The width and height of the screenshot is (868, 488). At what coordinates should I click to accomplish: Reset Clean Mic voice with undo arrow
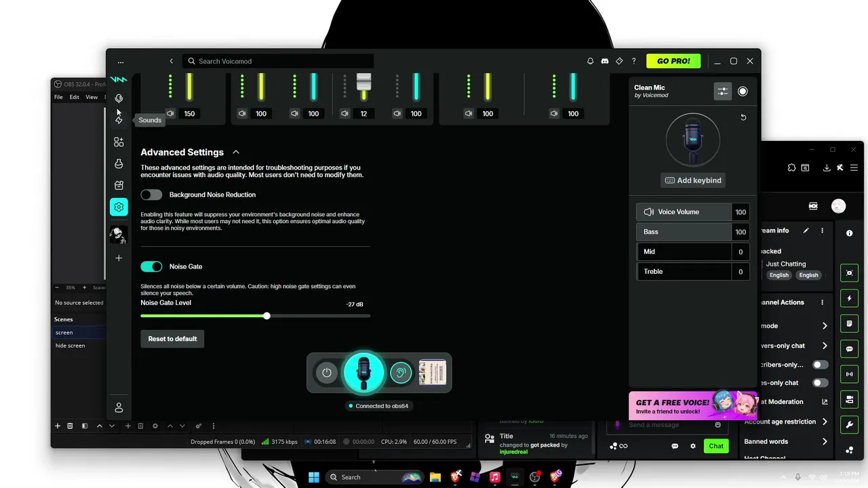tap(743, 117)
